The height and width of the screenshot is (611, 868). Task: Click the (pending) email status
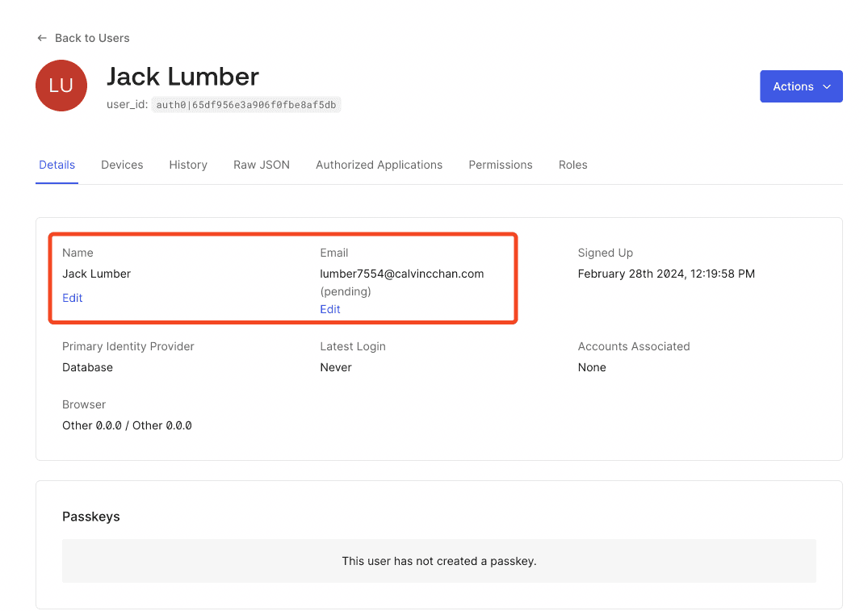coord(346,291)
